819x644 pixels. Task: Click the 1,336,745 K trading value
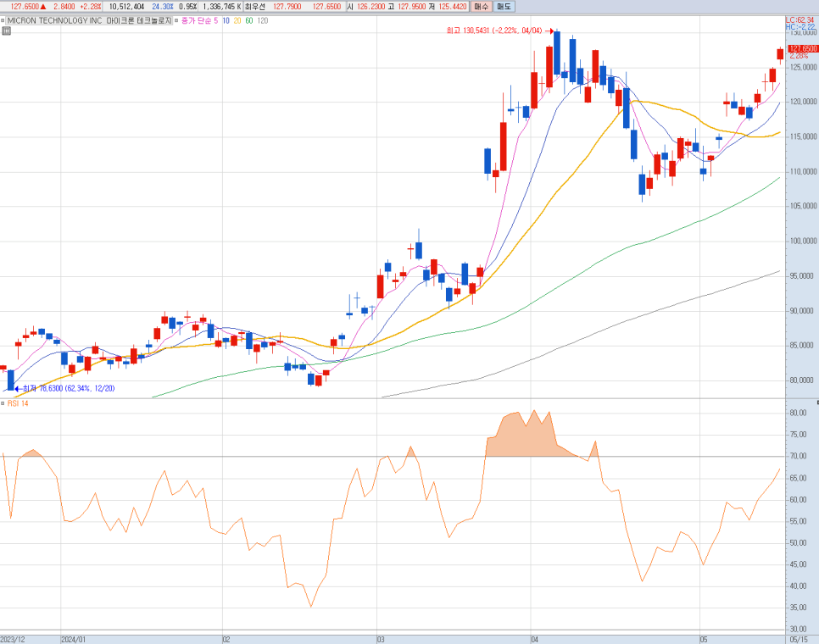pos(221,7)
